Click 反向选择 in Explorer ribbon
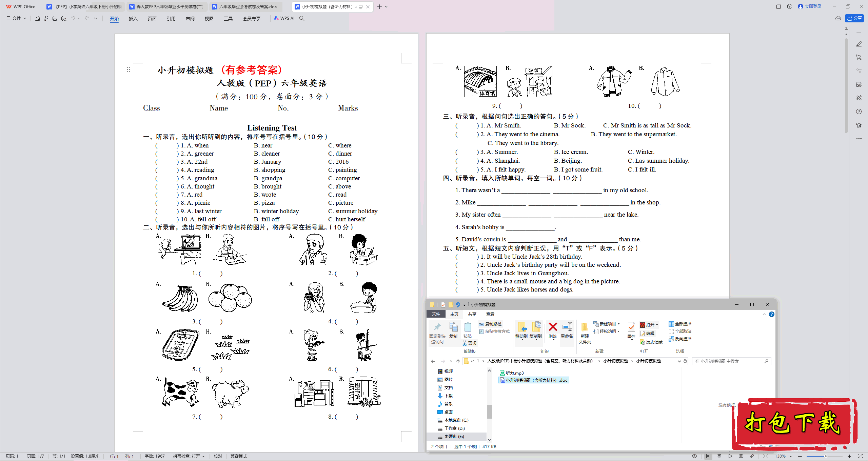This screenshot has height=461, width=868. click(680, 339)
